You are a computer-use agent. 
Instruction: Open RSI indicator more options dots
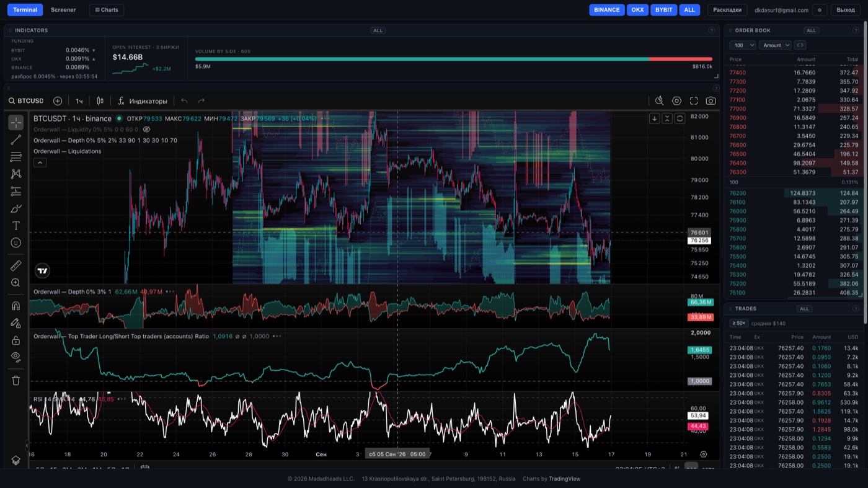[121, 399]
